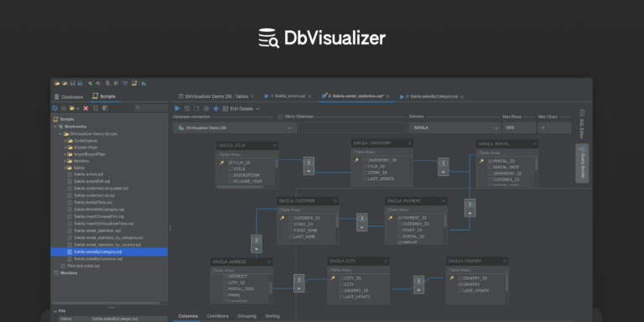Open the Database connection dropdown
This screenshot has width=644, height=322.
(x=235, y=127)
